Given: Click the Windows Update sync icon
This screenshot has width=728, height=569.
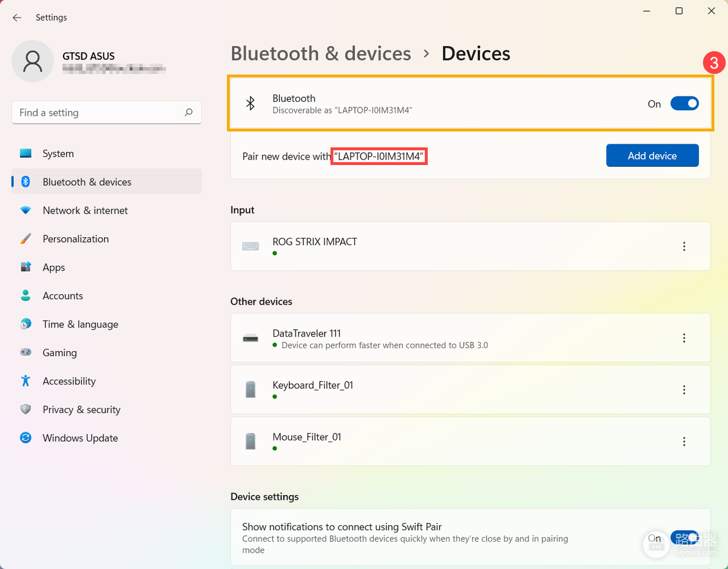Looking at the screenshot, I should point(25,438).
